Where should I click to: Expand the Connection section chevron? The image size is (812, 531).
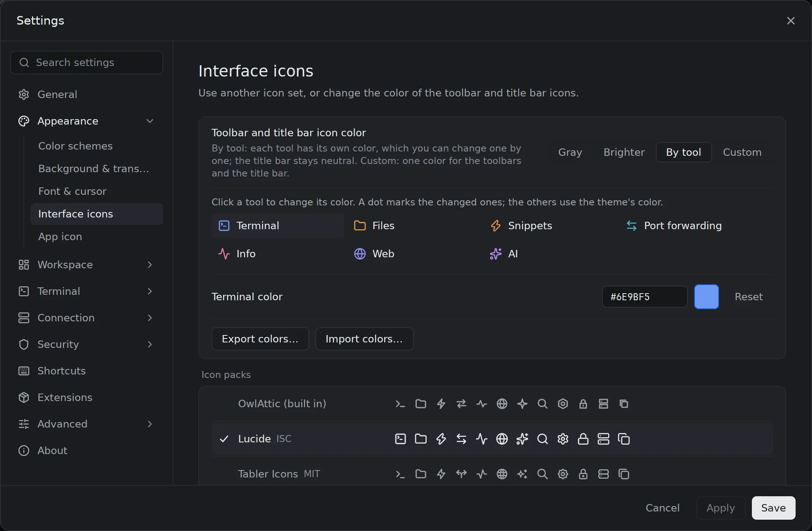click(150, 318)
